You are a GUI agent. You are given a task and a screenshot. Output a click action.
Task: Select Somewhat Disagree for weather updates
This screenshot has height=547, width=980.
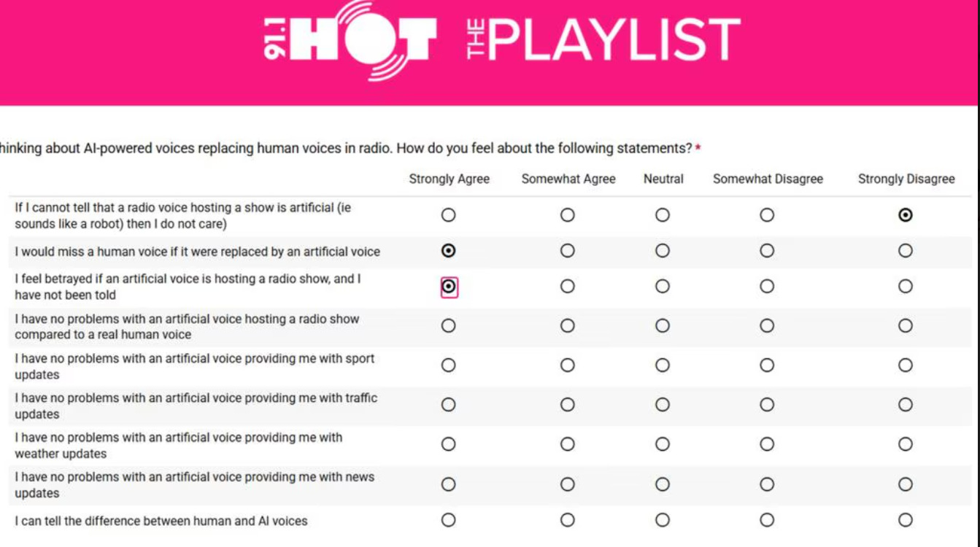767,444
